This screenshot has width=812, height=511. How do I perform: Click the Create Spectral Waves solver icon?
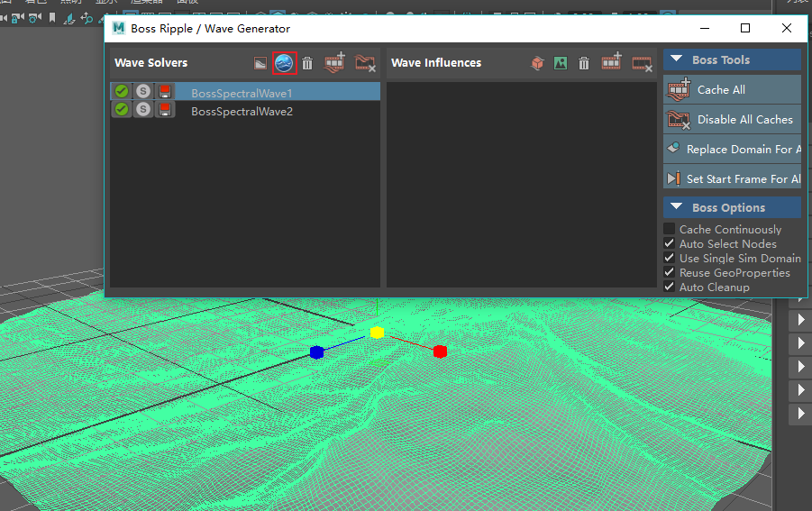click(x=284, y=63)
